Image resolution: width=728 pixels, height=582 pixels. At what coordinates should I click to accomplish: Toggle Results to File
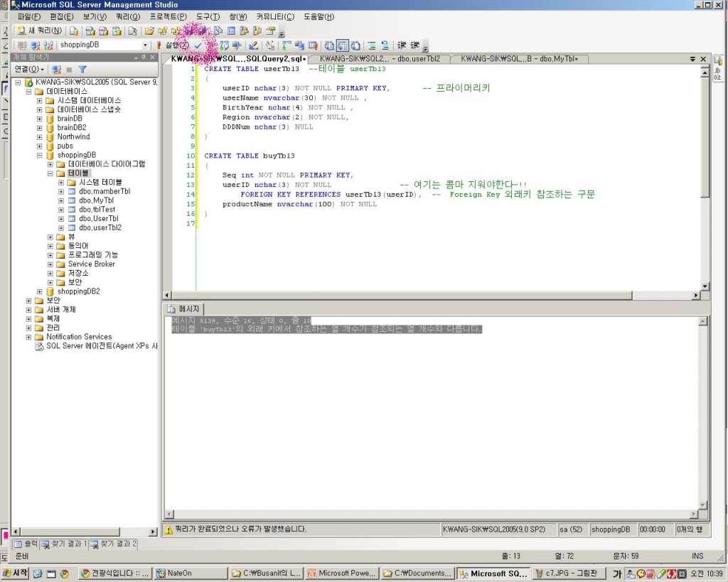point(355,45)
